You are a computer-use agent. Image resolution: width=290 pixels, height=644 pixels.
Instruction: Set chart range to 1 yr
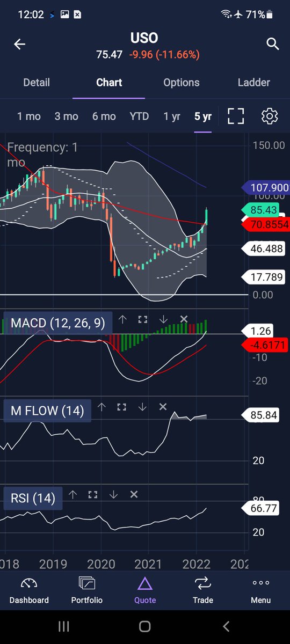click(x=172, y=116)
